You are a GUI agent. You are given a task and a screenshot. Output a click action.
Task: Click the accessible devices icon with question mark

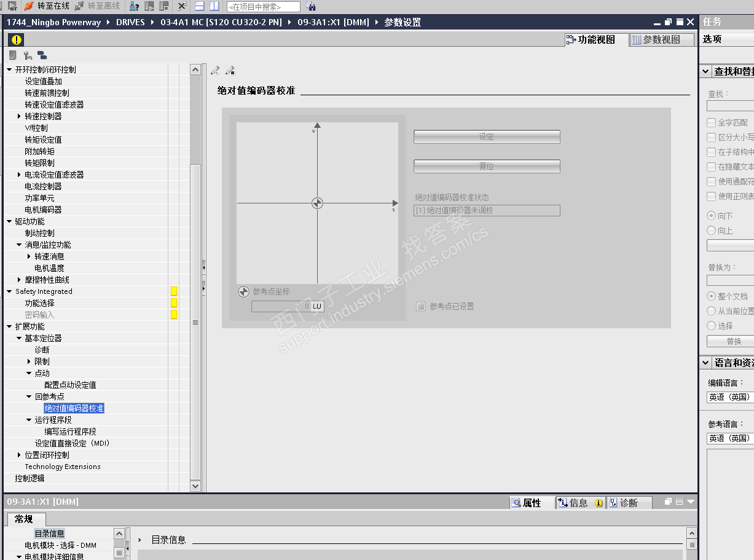(135, 6)
